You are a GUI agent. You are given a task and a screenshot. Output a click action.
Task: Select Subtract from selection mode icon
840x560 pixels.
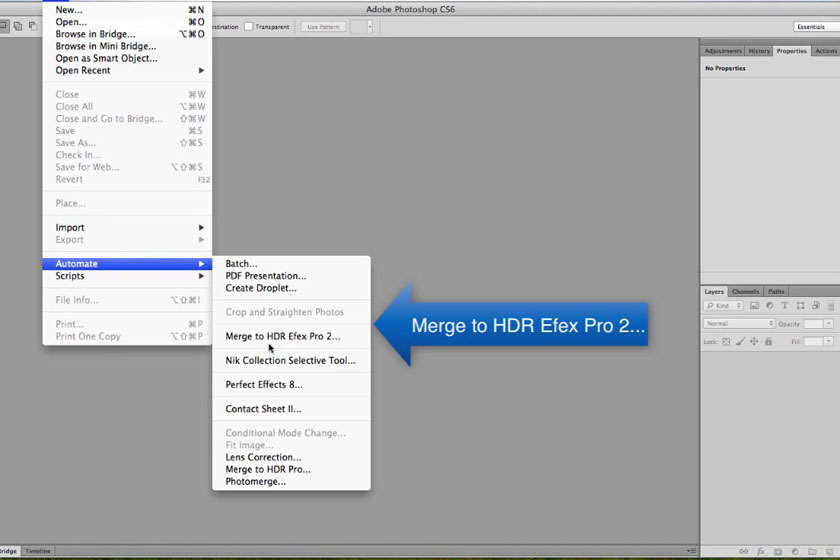[33, 26]
